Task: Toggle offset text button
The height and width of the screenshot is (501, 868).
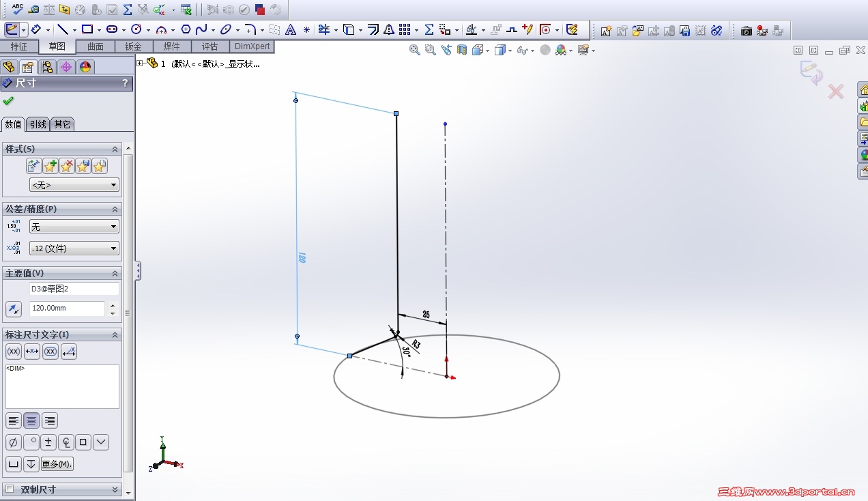Action: point(69,352)
